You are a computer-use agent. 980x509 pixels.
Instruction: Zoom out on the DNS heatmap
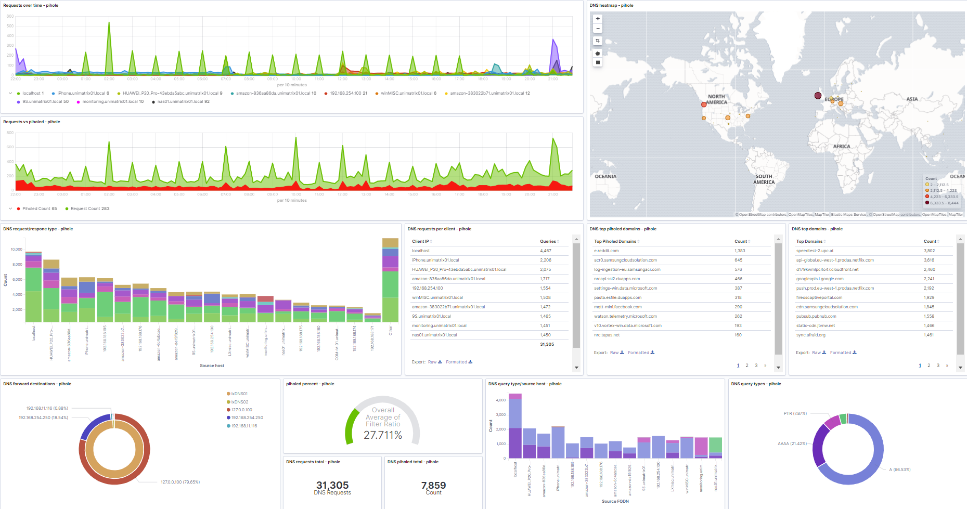pos(598,28)
